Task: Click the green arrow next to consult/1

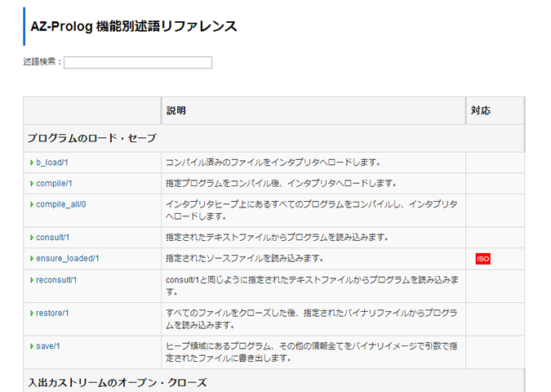Action: point(32,238)
